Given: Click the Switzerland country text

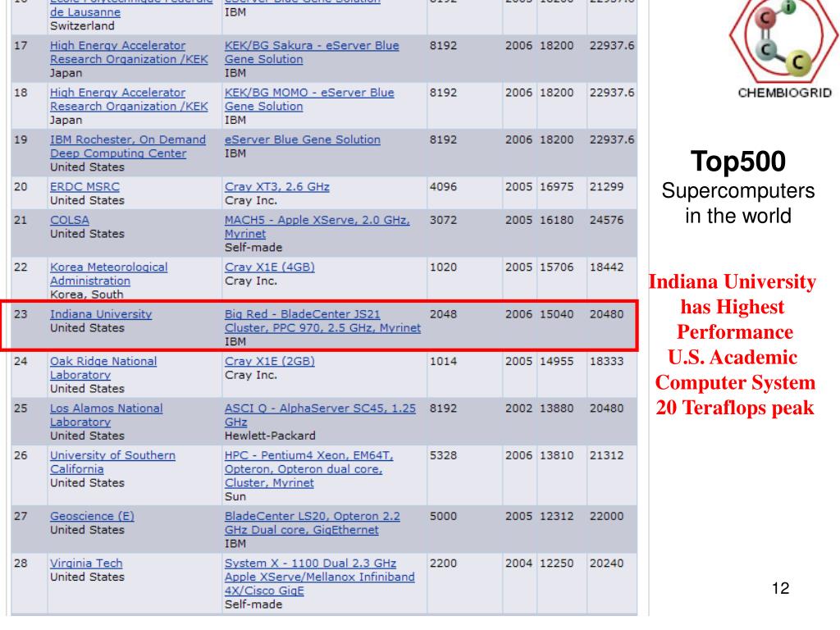Looking at the screenshot, I should click(x=82, y=25).
